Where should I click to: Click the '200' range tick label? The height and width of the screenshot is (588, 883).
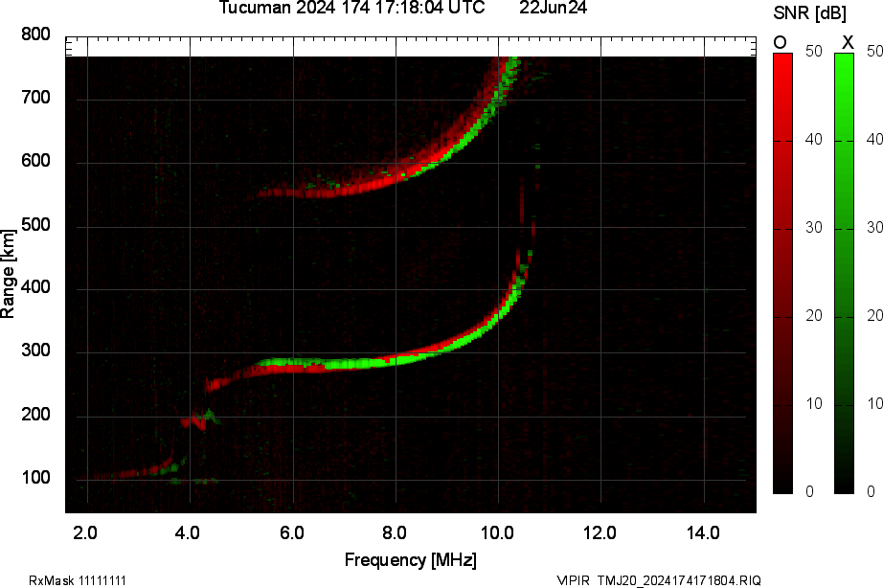36,415
